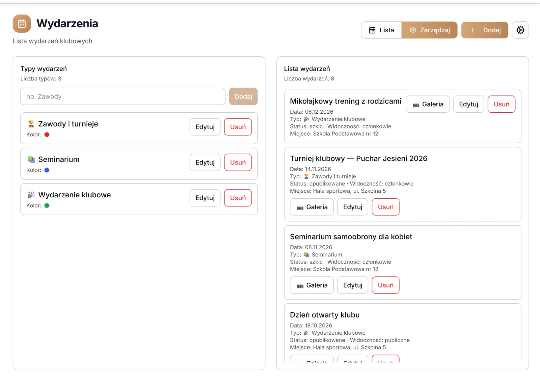540x392 pixels.
Task: Click the trophy icon beside Zawody i turnieje
Action: [31, 124]
